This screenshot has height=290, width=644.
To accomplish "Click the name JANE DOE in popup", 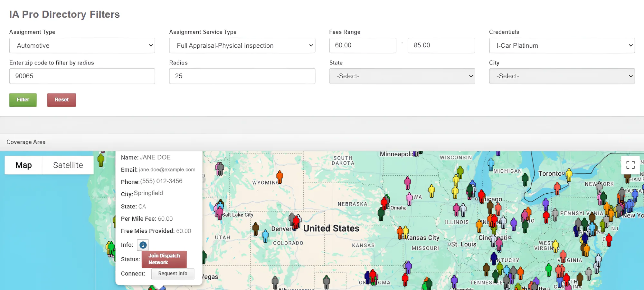I will tap(155, 157).
